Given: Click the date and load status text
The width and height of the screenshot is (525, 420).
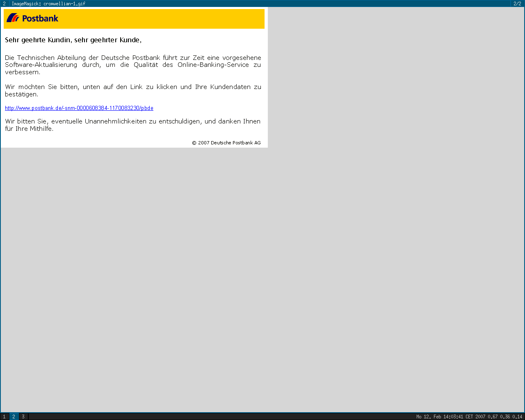Looking at the screenshot, I should click(469, 417).
